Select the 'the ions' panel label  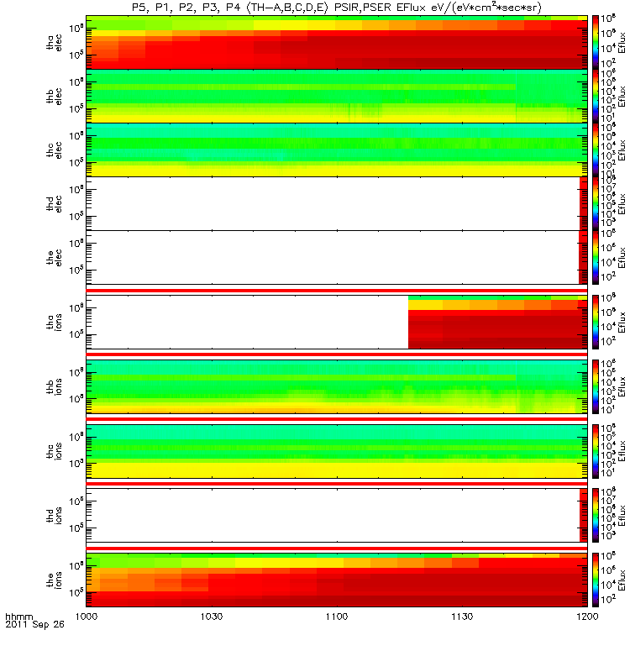pos(54,580)
